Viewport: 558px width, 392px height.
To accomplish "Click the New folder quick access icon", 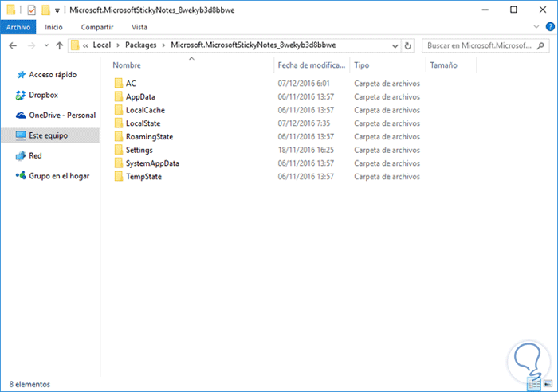I will [x=45, y=10].
